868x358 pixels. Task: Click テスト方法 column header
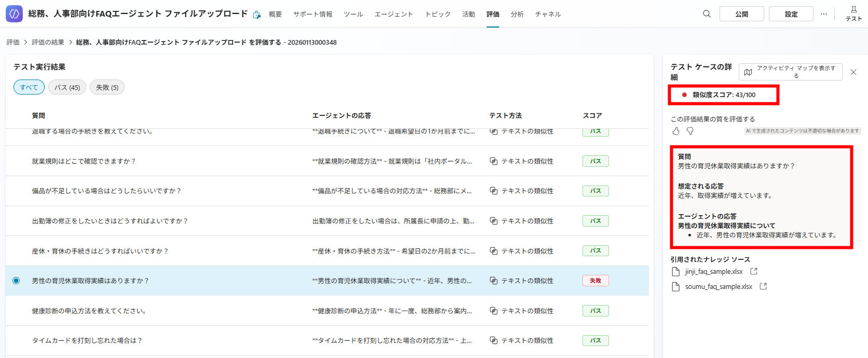pos(506,115)
